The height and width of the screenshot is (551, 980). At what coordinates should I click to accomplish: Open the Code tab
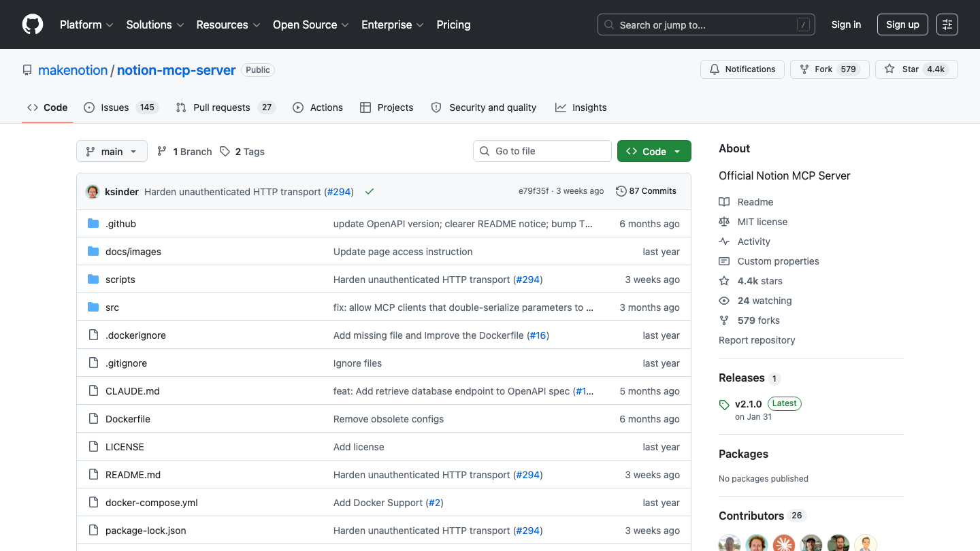[x=47, y=107]
